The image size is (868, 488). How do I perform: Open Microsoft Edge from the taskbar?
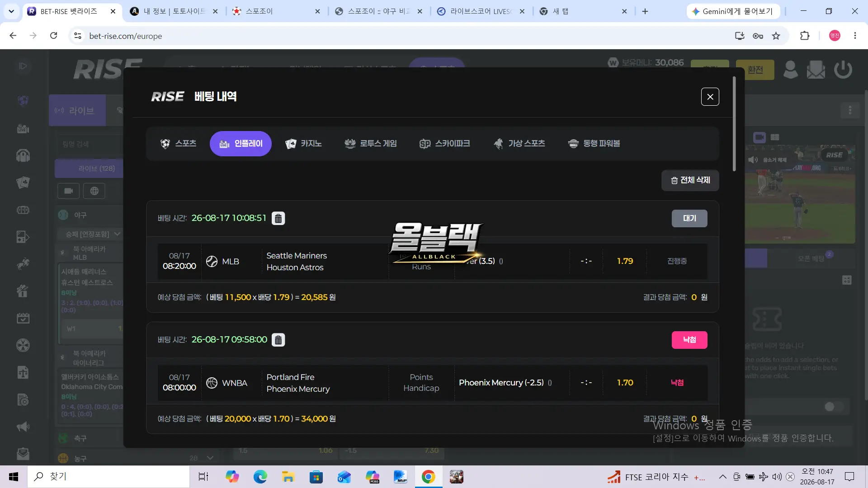click(260, 477)
